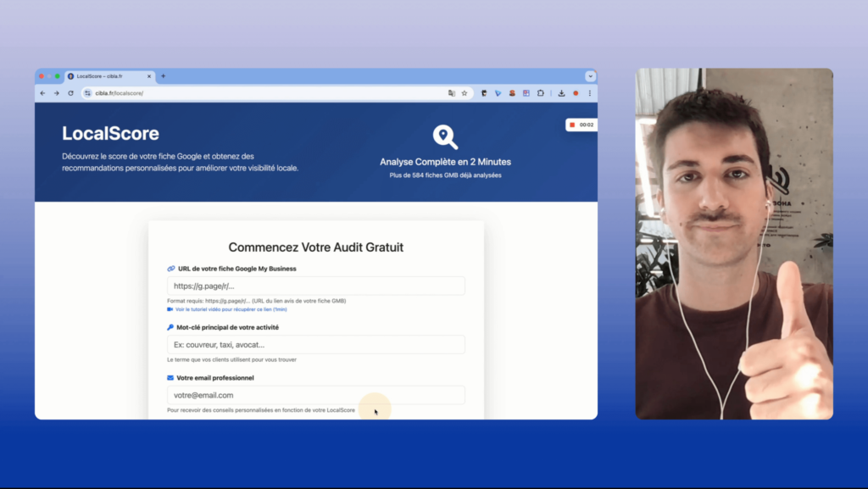
Task: Focus the Mot-clé principal input field
Action: click(x=315, y=345)
